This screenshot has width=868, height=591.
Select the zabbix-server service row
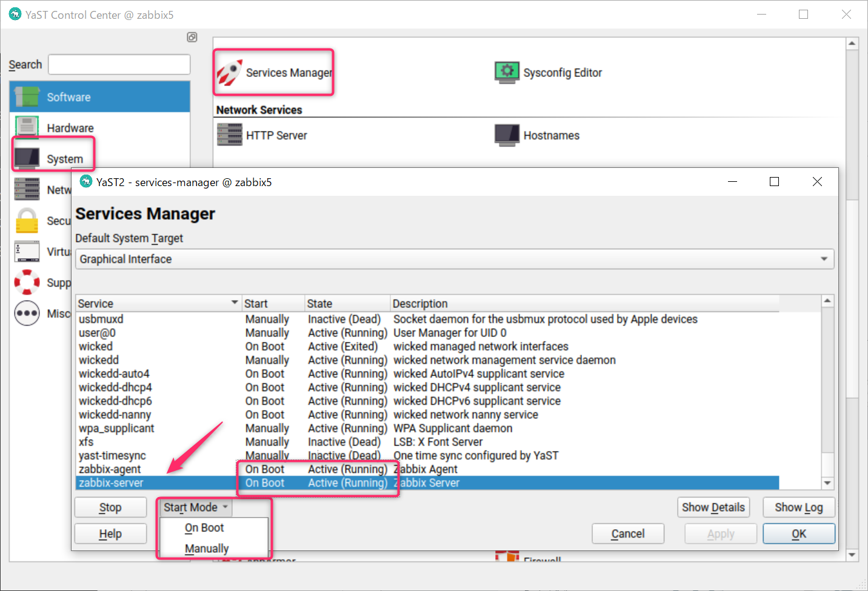(427, 482)
